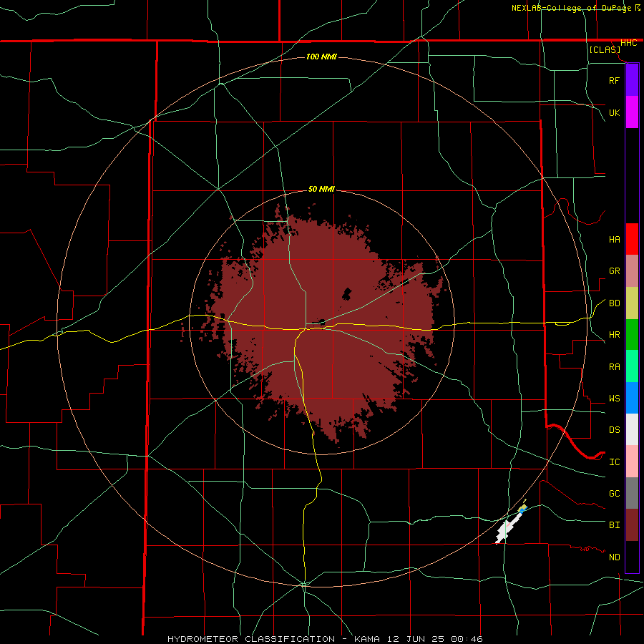Click the "HHC" product code text
Viewport: 644px width, 644px height.
click(628, 42)
